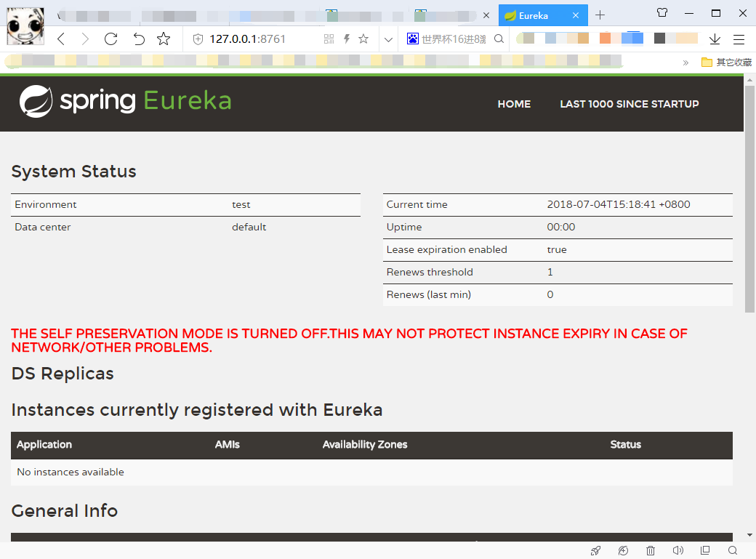Click the Data center value default
The width and height of the screenshot is (756, 559).
coord(249,228)
